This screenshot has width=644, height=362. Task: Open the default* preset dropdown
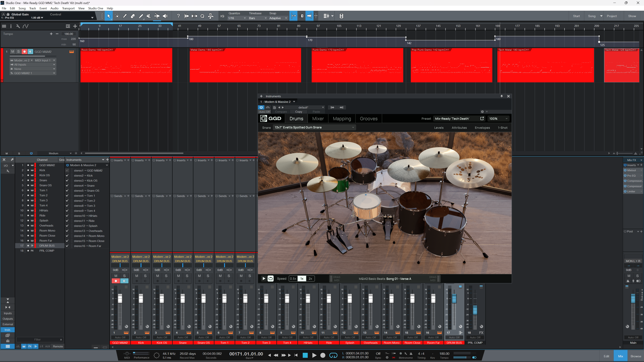pos(305,107)
